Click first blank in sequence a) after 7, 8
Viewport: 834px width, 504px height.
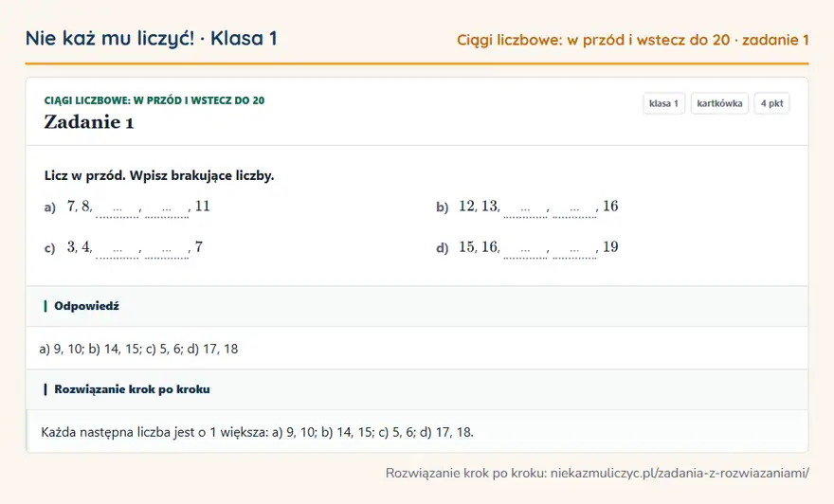[117, 209]
